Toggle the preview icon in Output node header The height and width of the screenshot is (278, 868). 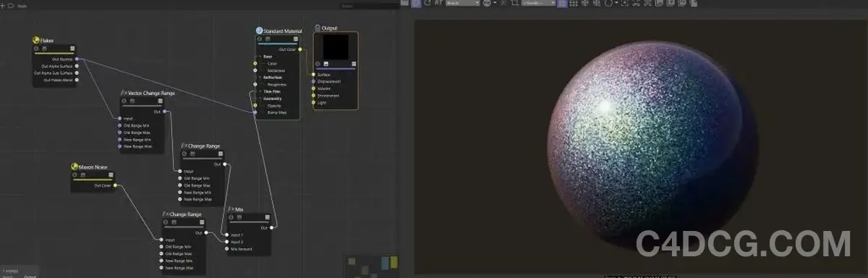coord(326,64)
